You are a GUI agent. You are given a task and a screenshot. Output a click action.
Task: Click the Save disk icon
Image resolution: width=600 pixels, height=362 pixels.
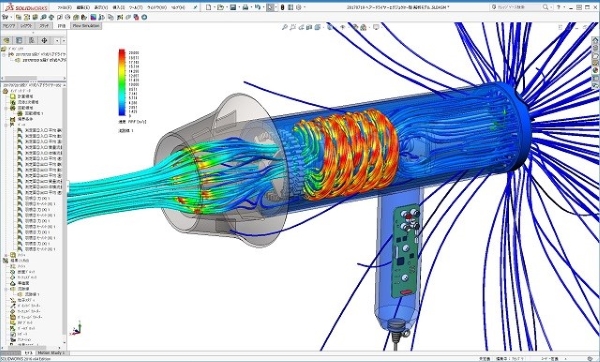(233, 7)
